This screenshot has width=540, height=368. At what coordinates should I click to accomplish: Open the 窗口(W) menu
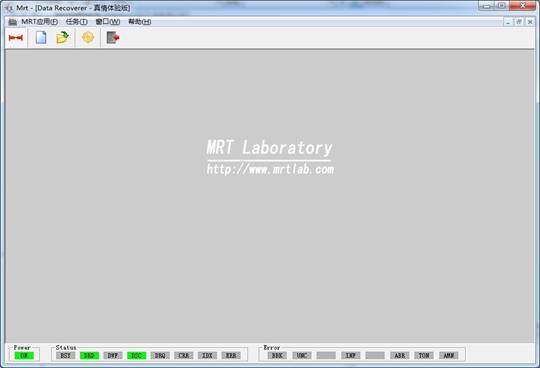click(108, 22)
